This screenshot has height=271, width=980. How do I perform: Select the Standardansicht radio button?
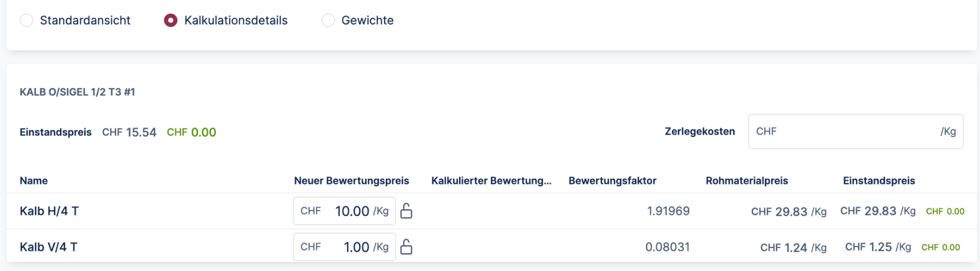(27, 21)
